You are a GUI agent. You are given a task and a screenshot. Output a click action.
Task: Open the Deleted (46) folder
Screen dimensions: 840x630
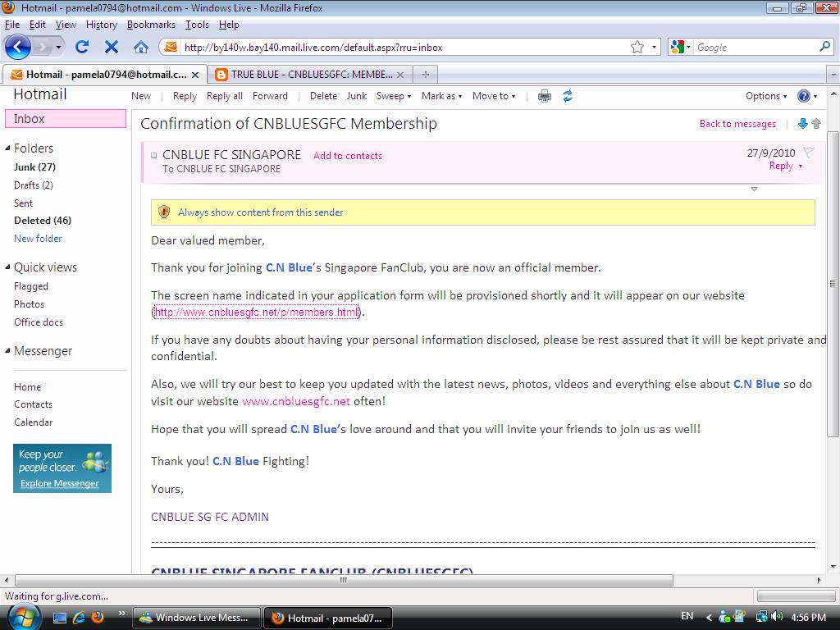tap(43, 221)
